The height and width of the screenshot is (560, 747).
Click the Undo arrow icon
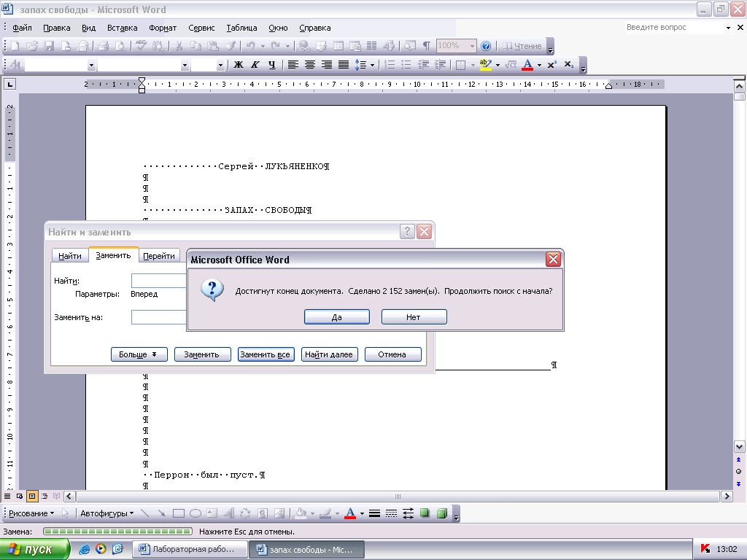pyautogui.click(x=250, y=46)
